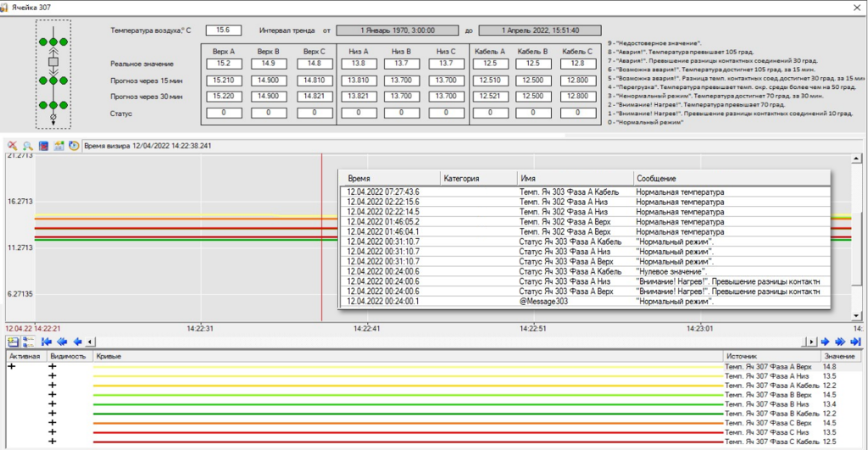Toggle visibility plus of Фаза C Кабель curve
Image resolution: width=868 pixels, height=450 pixels.
click(52, 442)
